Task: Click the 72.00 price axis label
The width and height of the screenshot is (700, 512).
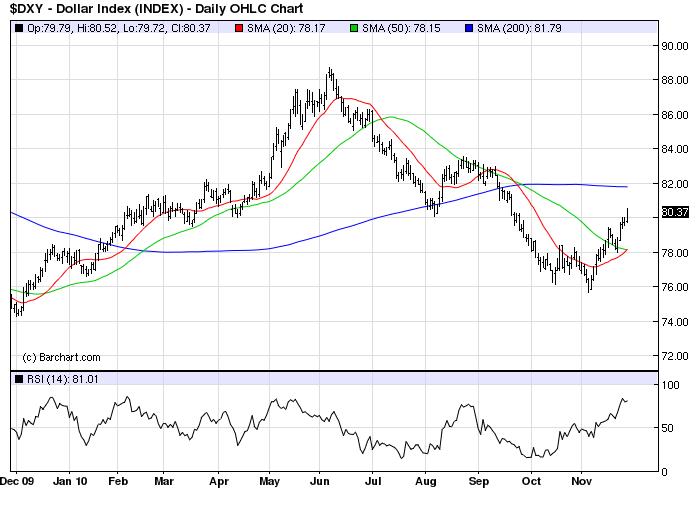Action: [672, 356]
